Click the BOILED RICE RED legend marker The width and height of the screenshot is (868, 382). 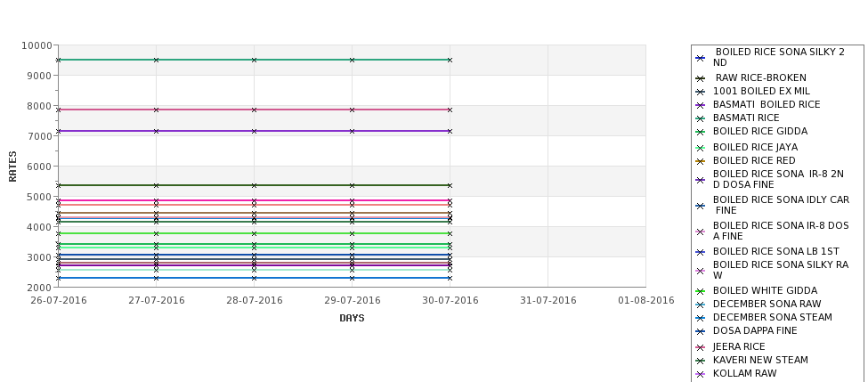(x=701, y=161)
